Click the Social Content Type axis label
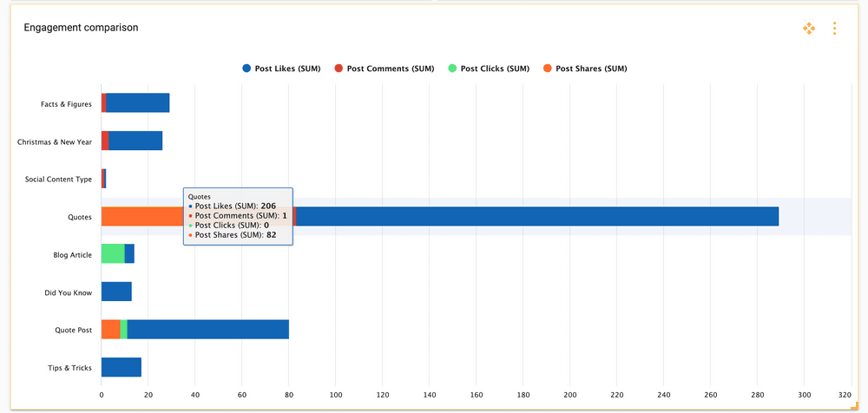The height and width of the screenshot is (413, 868). tap(58, 180)
